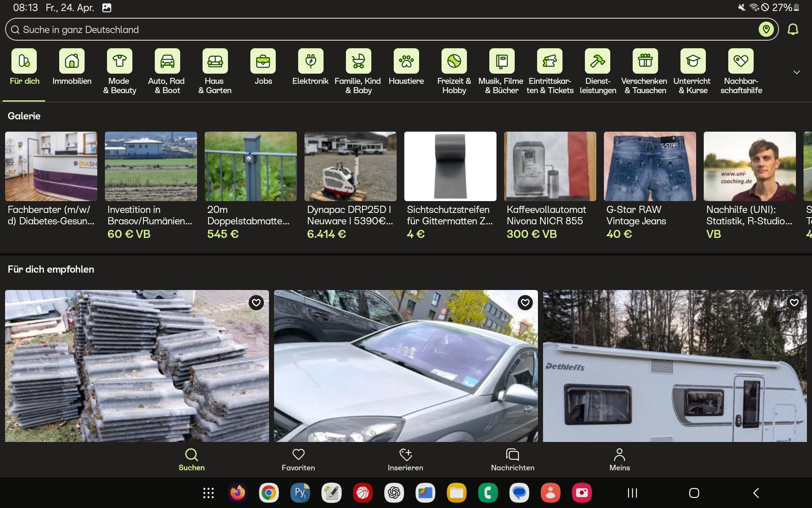Open the Haustiere paw category
Screen dimensions: 812x508
(x=406, y=61)
